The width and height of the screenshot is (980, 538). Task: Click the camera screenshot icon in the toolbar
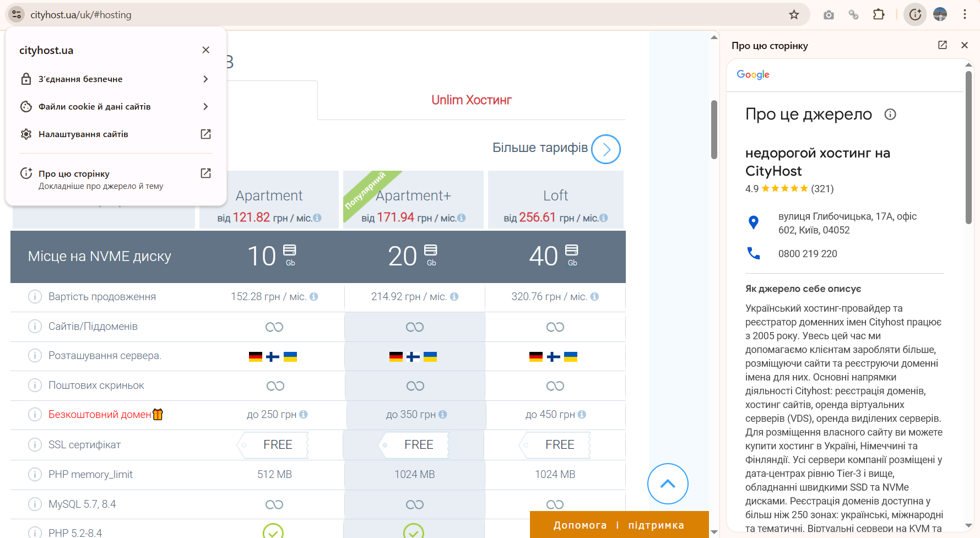[x=828, y=14]
